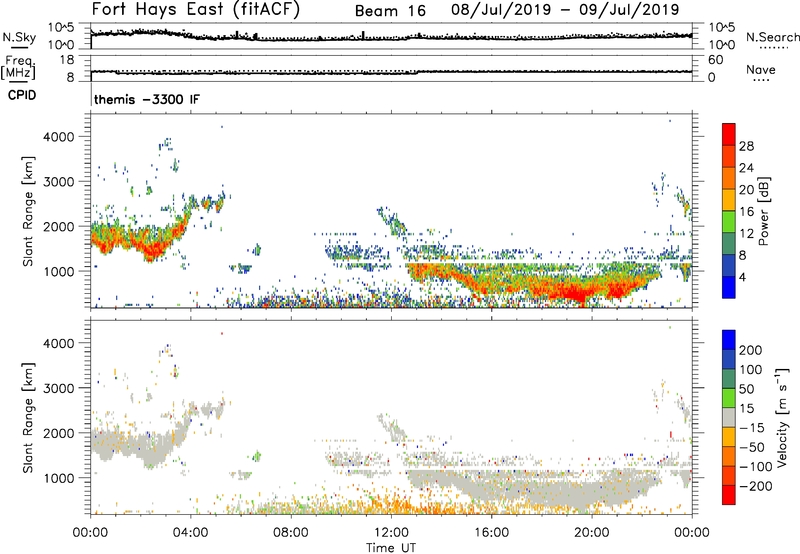This screenshot has width=800, height=554.
Task: Click the 'Time UT' axis title
Action: [x=391, y=548]
